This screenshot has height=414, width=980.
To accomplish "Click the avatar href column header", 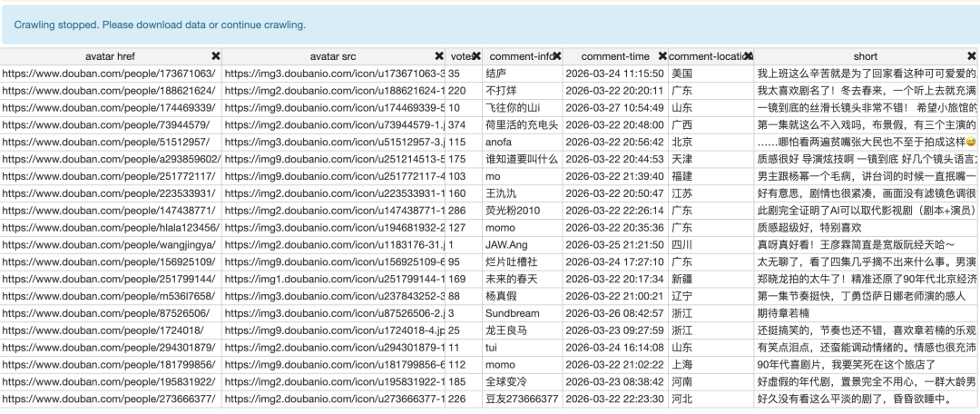I will point(109,56).
